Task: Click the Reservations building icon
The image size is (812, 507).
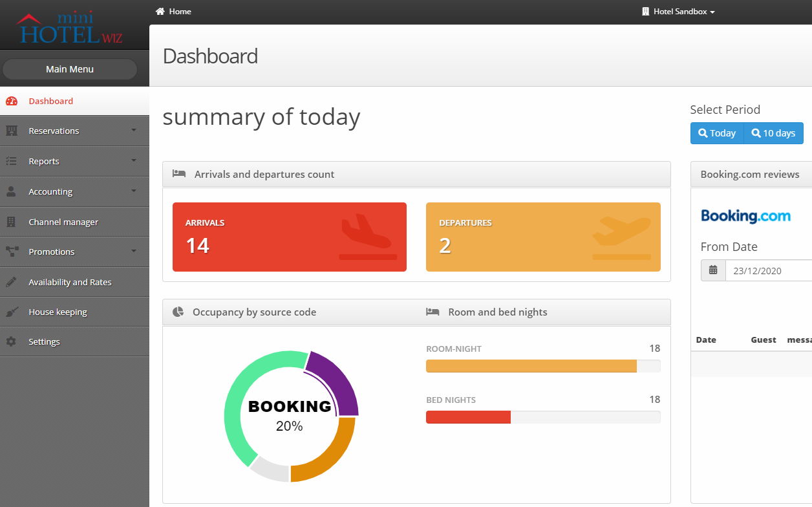Action: tap(11, 131)
